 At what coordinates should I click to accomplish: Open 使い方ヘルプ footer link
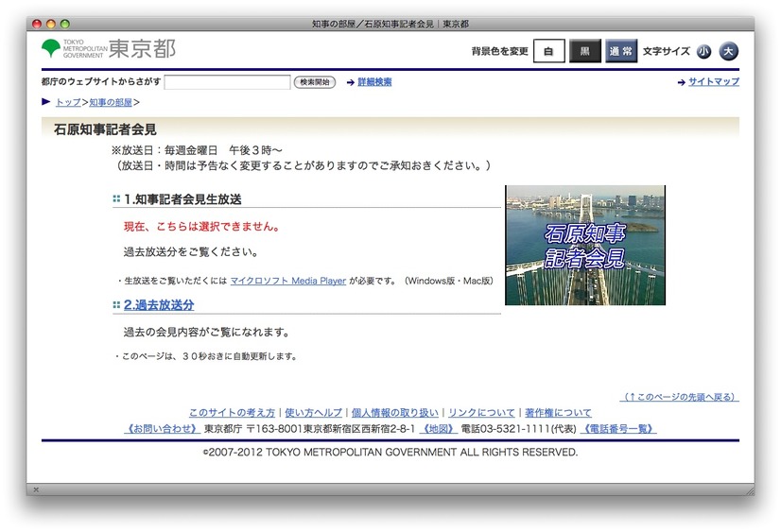tap(313, 413)
